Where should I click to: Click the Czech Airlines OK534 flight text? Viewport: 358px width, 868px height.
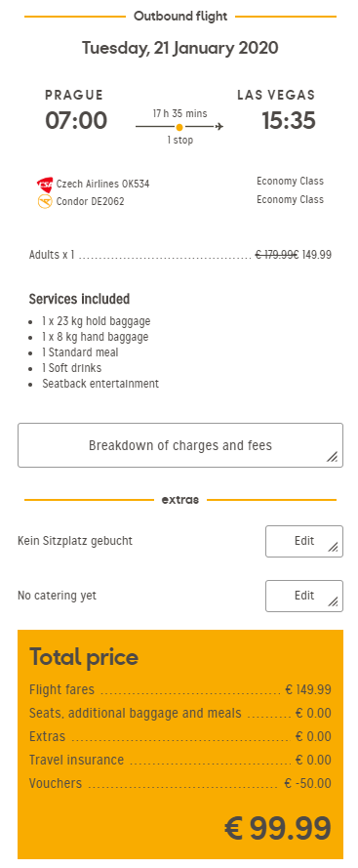tap(103, 184)
